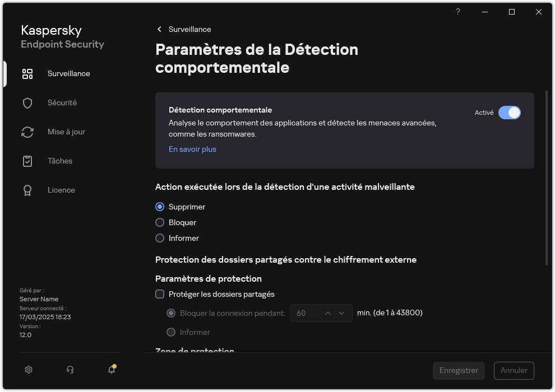Open En savoir plus link
555x392 pixels.
(192, 149)
